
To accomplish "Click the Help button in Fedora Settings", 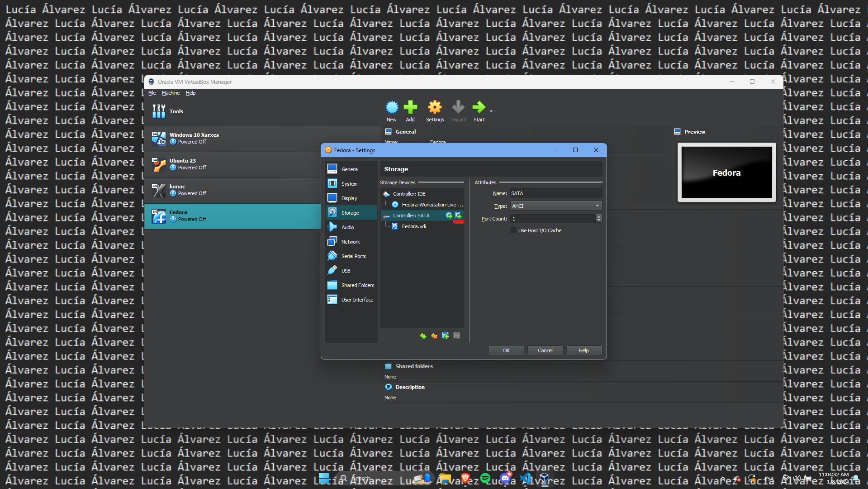I will click(x=583, y=350).
